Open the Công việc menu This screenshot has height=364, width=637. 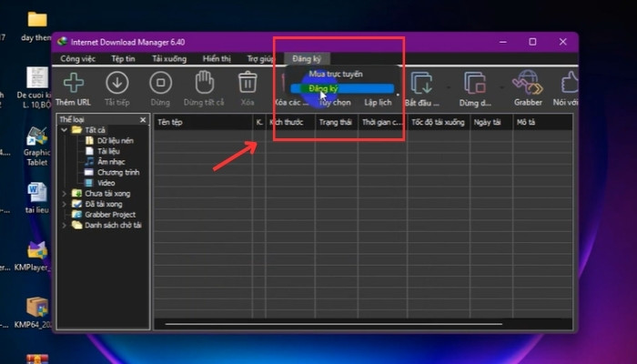coord(77,59)
